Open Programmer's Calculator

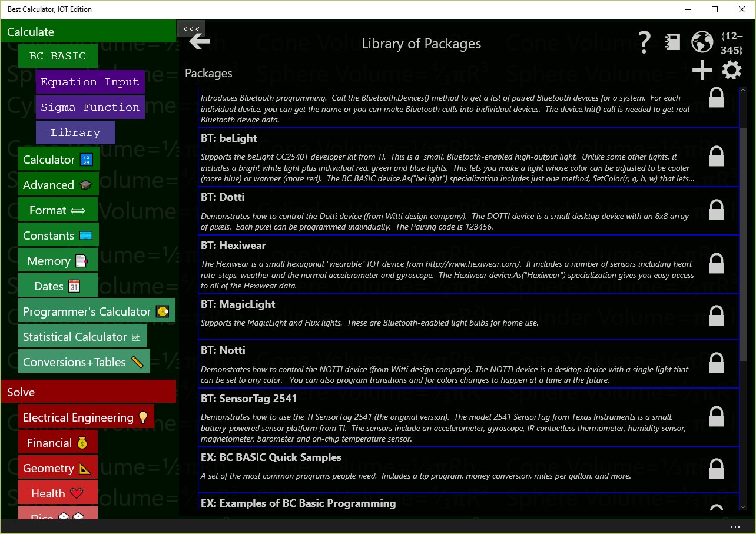pos(97,311)
